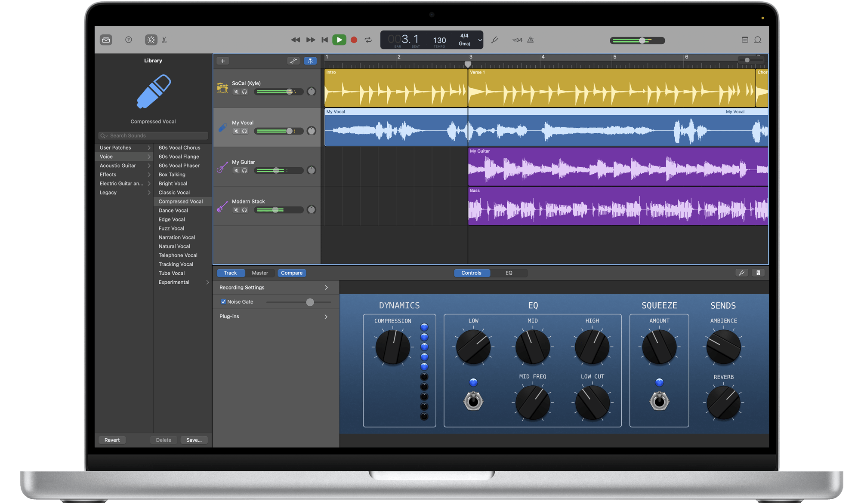This screenshot has height=504, width=864.
Task: Add a new track with the plus icon
Action: click(223, 61)
